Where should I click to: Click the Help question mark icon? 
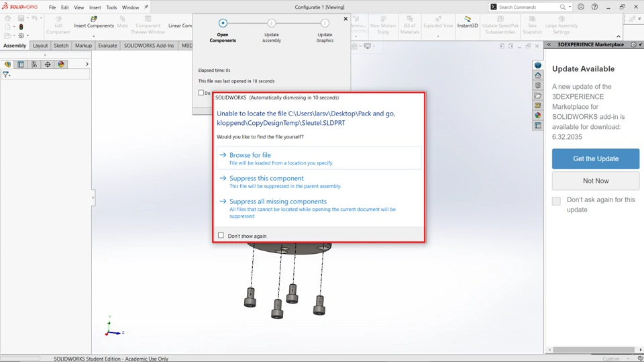pos(594,7)
